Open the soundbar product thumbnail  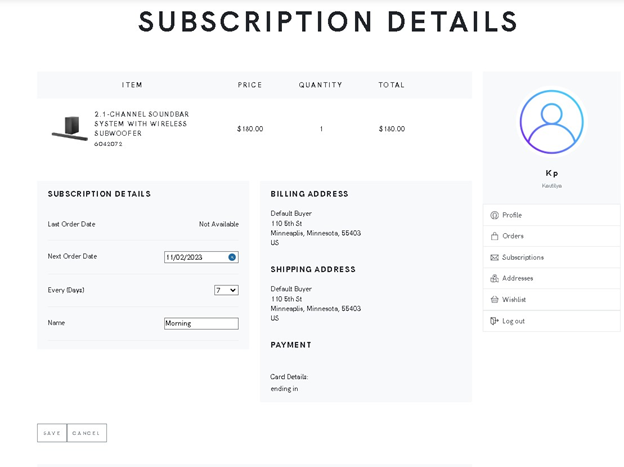click(x=70, y=129)
